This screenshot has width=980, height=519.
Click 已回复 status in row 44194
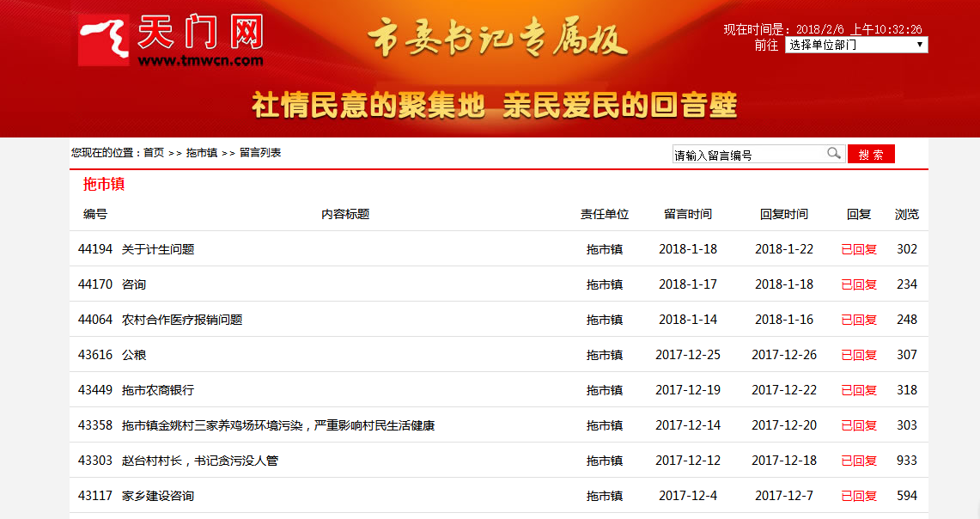tap(859, 249)
